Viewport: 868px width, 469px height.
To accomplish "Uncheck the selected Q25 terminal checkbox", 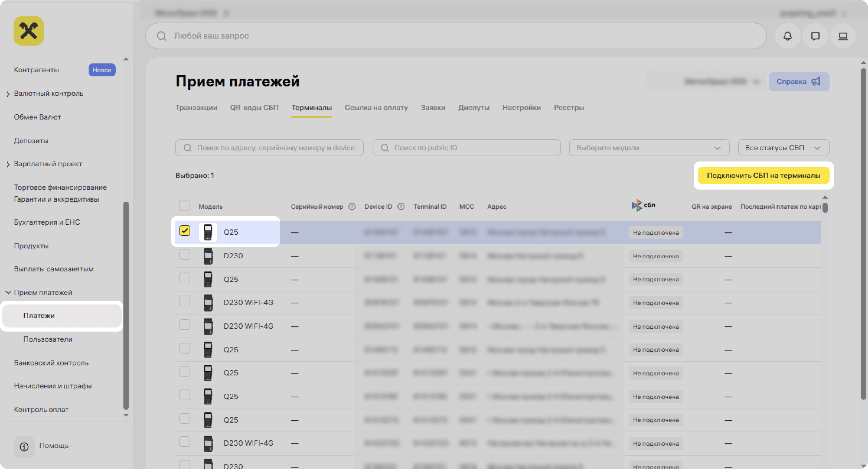I will pos(185,231).
